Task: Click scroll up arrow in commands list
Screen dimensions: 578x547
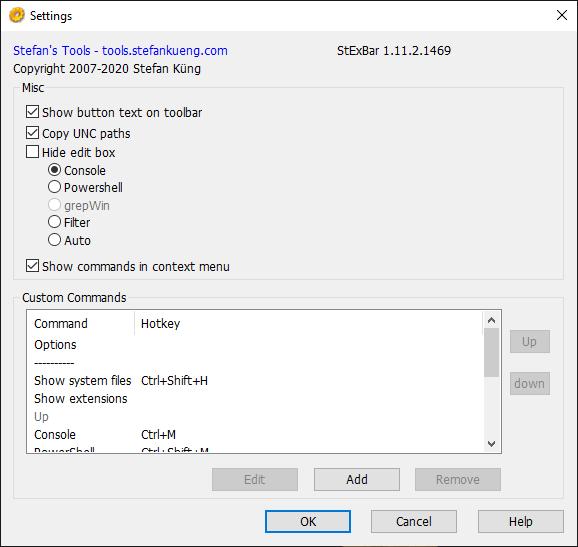Action: [491, 320]
